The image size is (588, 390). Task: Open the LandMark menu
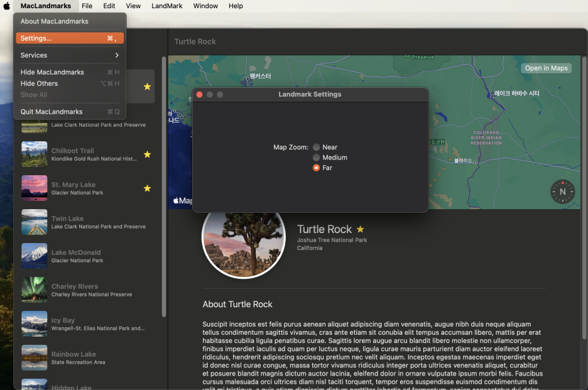(167, 6)
